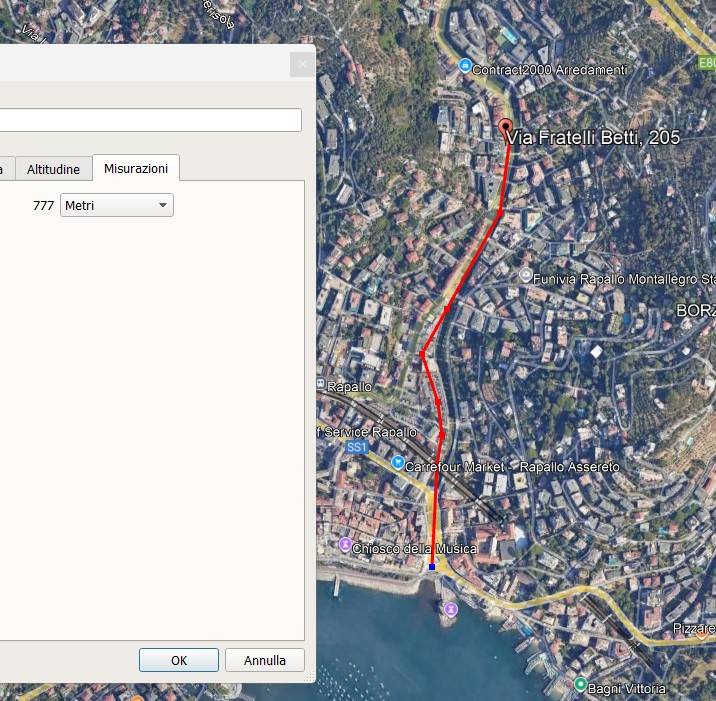Close the dialog with the X button

click(301, 65)
